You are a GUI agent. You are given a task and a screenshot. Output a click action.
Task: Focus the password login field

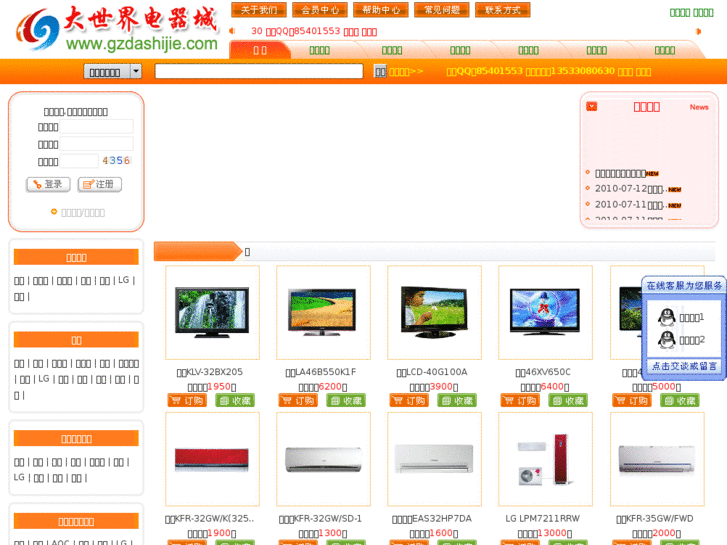coord(96,144)
